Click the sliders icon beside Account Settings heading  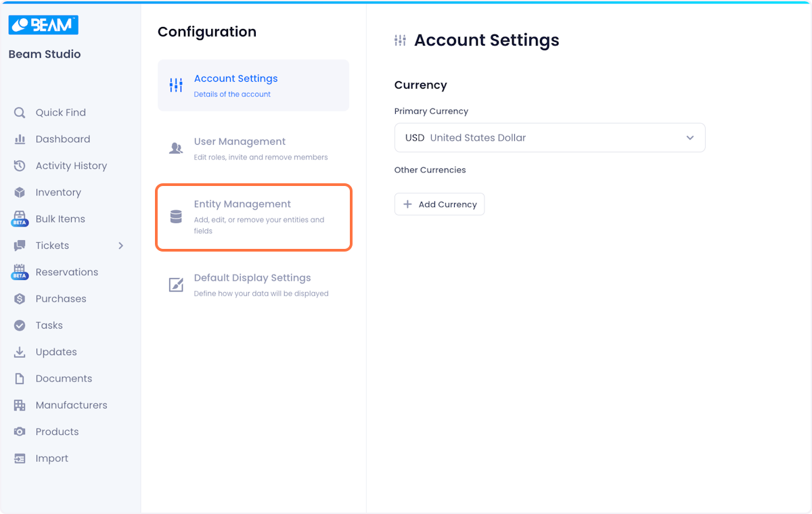[x=400, y=41]
